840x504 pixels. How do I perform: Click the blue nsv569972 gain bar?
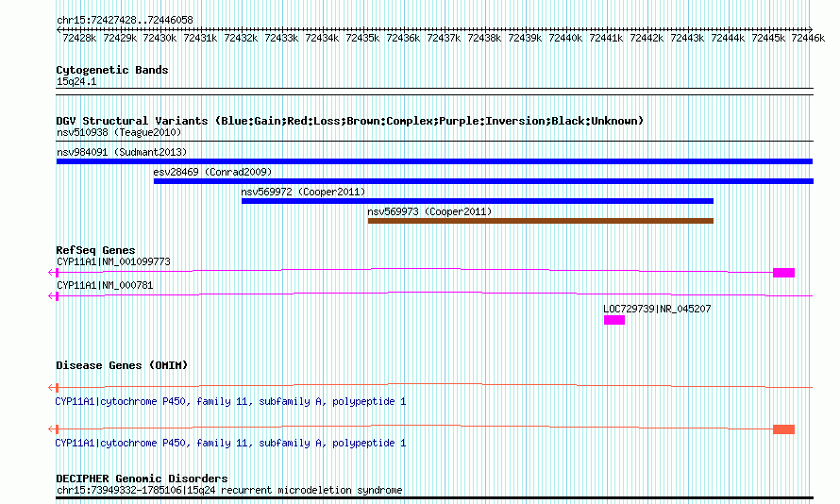(x=478, y=201)
